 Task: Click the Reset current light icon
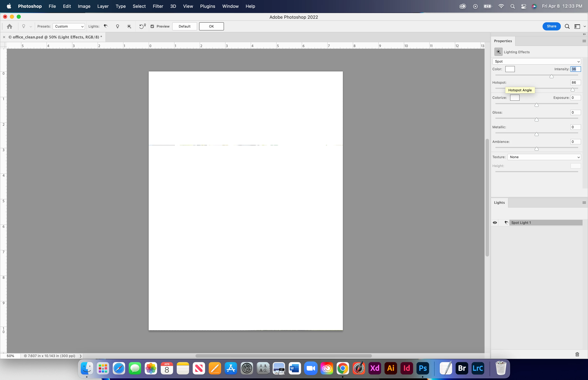point(142,26)
